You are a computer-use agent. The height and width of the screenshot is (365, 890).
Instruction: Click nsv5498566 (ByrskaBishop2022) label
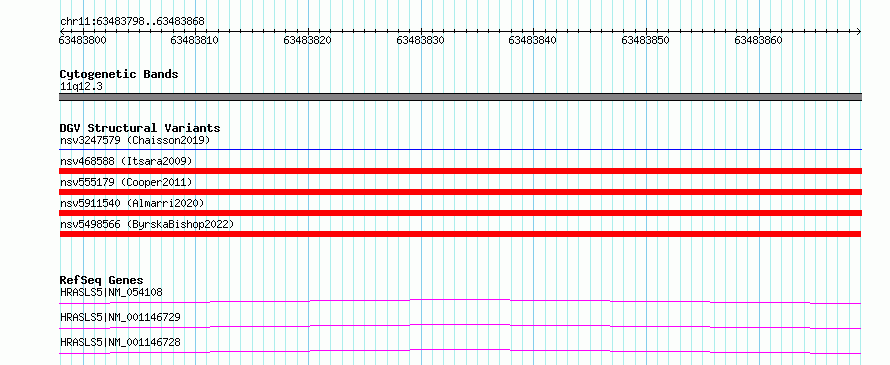pos(147,224)
